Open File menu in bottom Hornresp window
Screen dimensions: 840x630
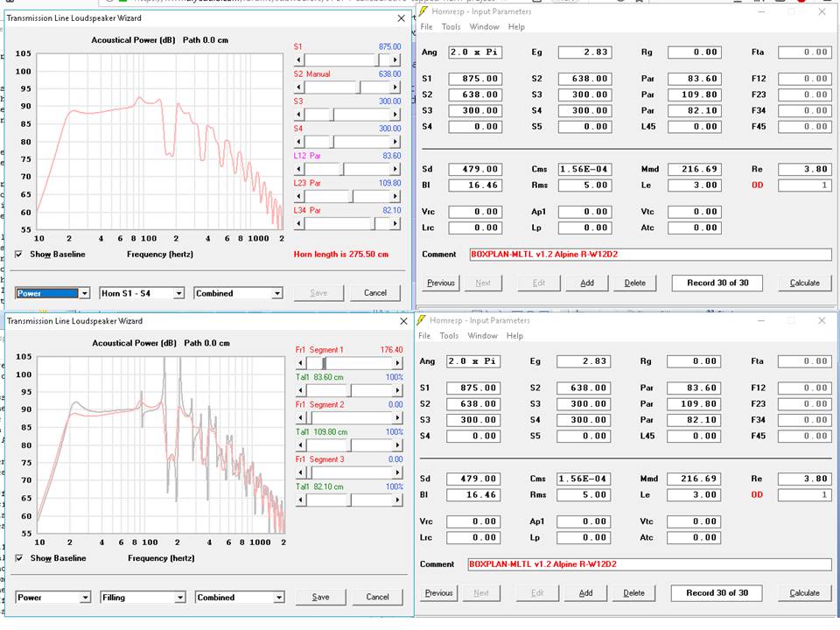click(x=424, y=336)
